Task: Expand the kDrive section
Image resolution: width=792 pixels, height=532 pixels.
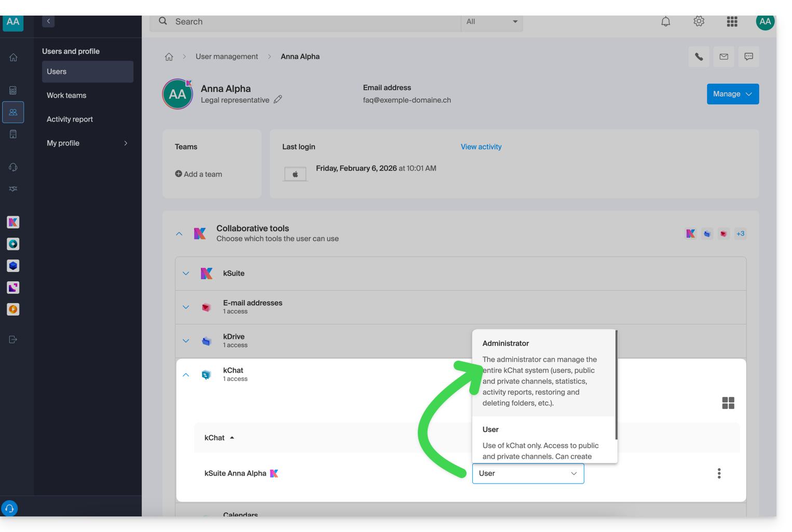Action: pyautogui.click(x=186, y=341)
